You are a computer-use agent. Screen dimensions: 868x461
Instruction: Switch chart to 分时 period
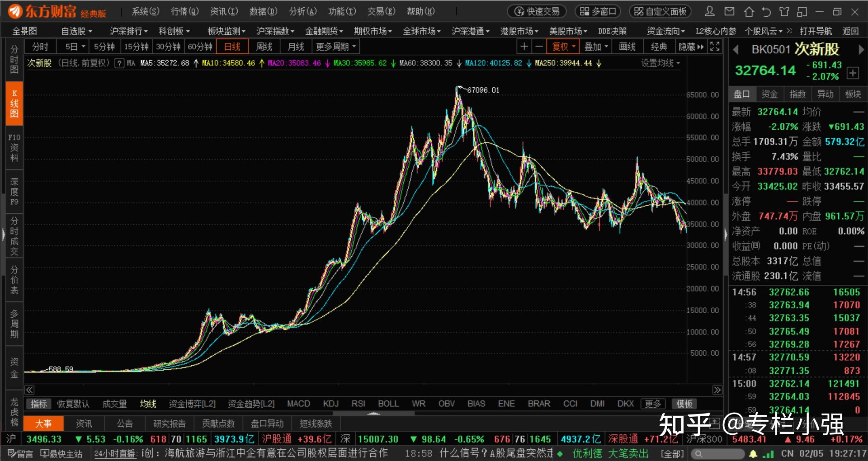point(40,47)
